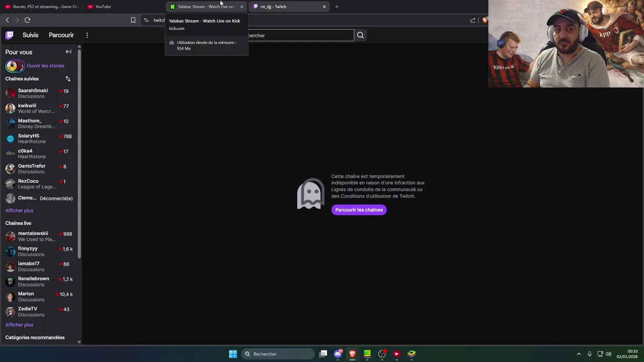Screen dimensions: 644x362
Task: Open a new browser tab
Action: click(337, 7)
